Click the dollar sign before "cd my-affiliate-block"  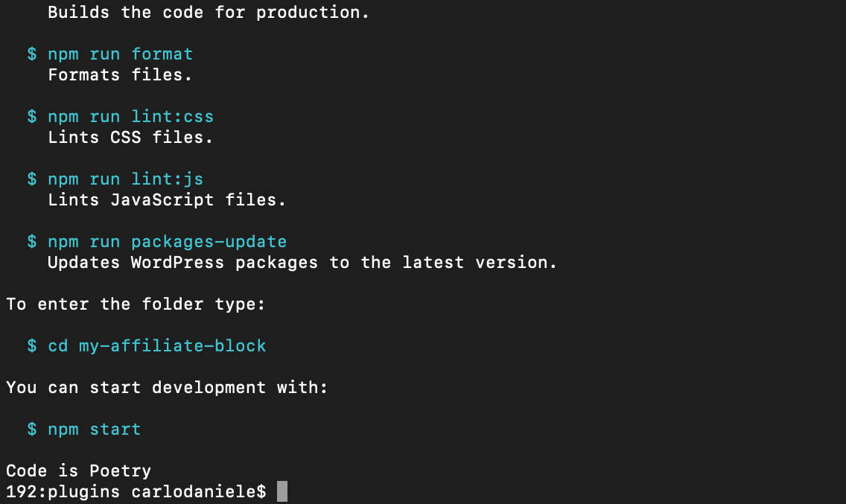(x=32, y=346)
